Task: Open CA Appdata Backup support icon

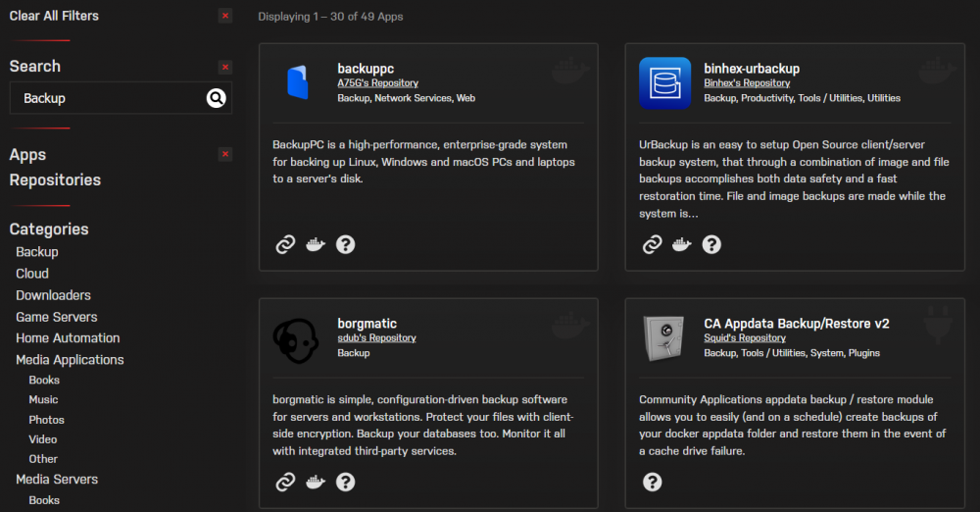Action: [653, 482]
